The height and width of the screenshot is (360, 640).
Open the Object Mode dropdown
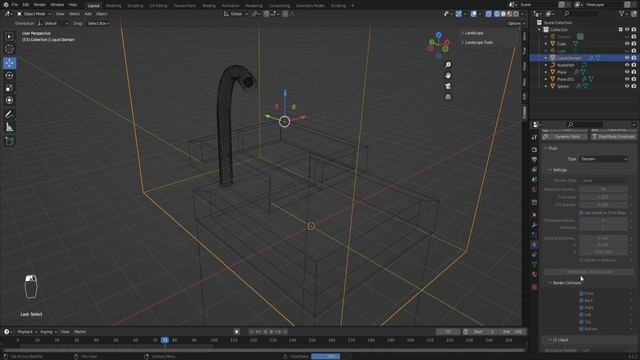coord(34,14)
